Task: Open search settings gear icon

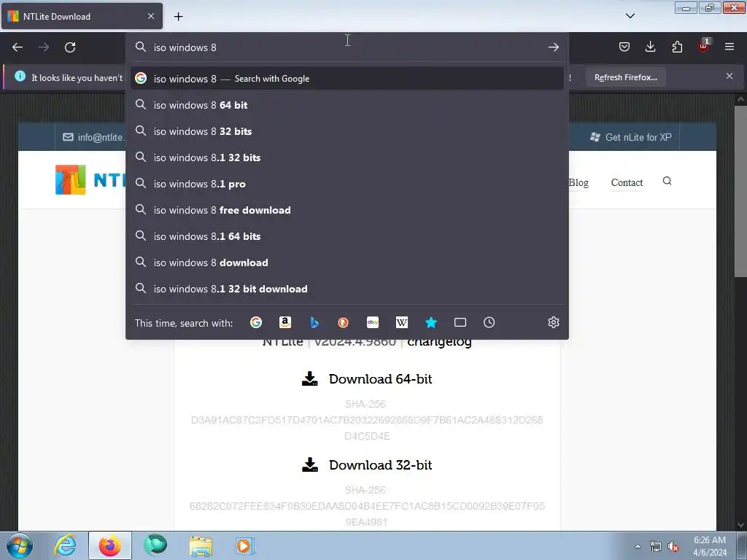Action: 553,322
